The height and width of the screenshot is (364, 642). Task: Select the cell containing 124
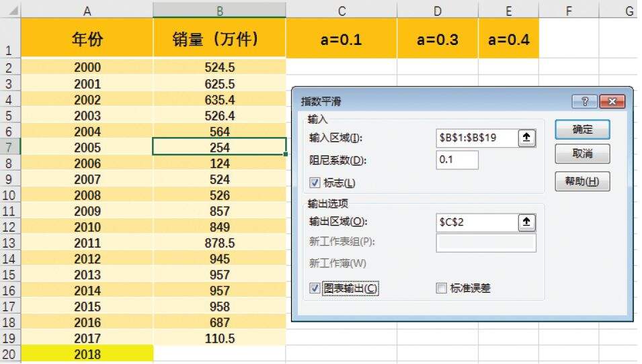(x=219, y=163)
